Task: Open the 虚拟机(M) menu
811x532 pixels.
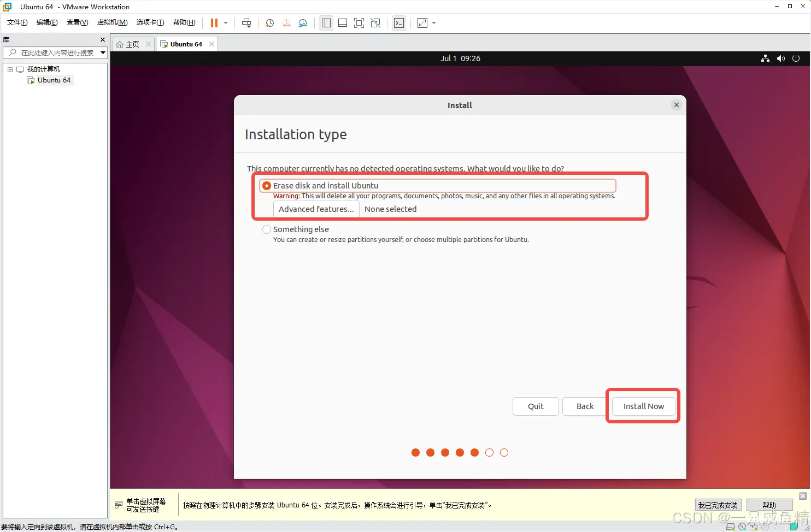Action: coord(112,22)
